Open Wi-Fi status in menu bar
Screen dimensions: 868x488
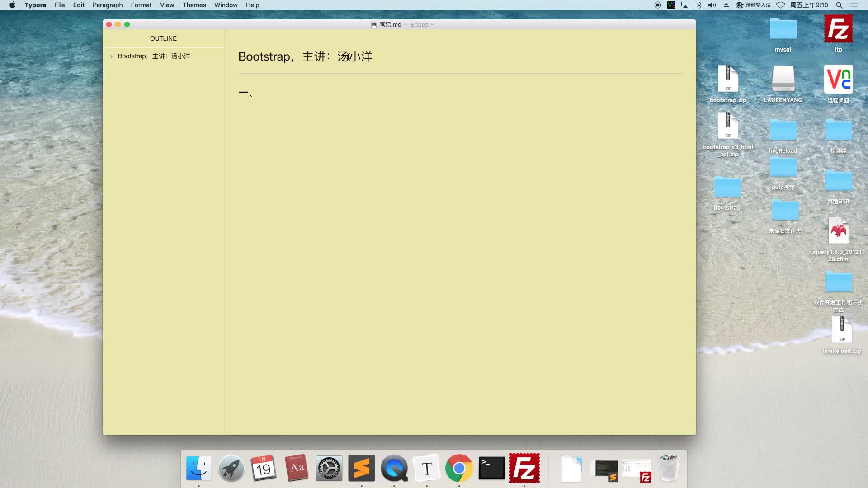click(x=780, y=5)
